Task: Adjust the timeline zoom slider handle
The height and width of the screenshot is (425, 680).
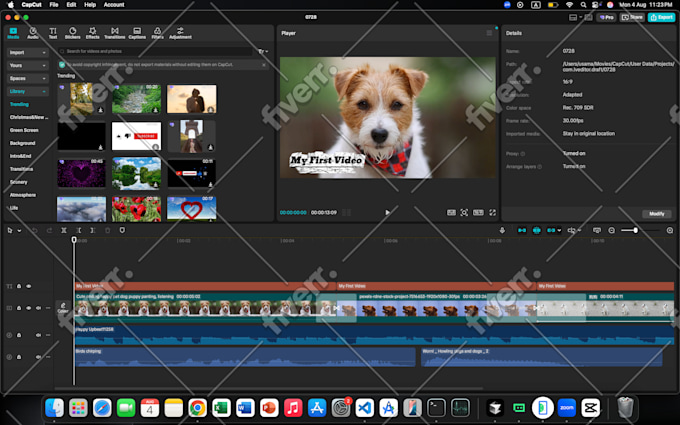Action: pyautogui.click(x=635, y=230)
